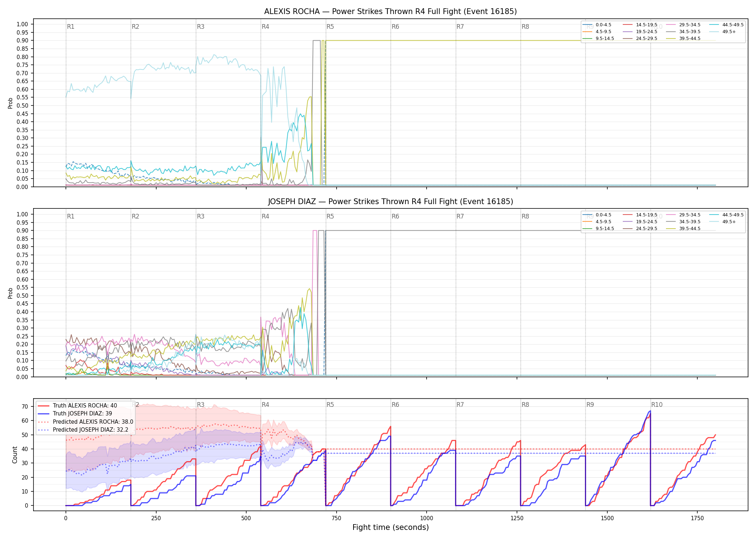The width and height of the screenshot is (756, 540).
Task: Click the R10 round marker in count chart
Action: tap(657, 405)
